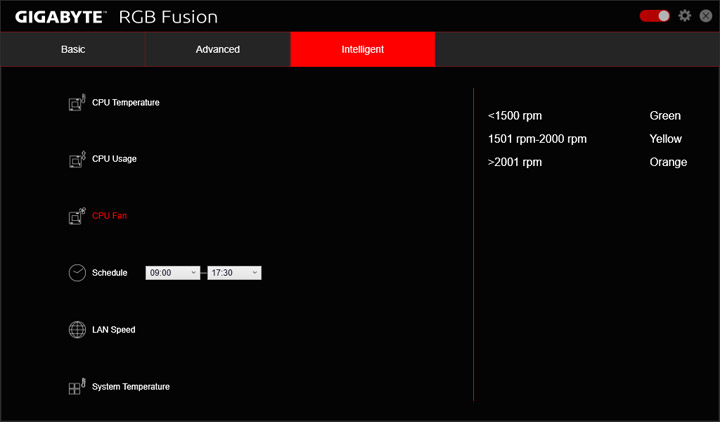Screen dimensions: 720x422
Task: Close the RGB Fusion window
Action: pos(706,16)
